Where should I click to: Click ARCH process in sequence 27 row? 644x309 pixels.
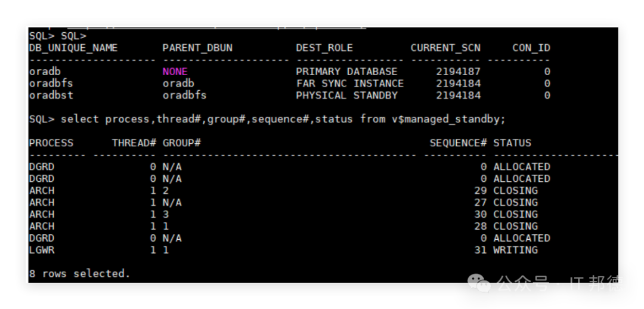click(x=42, y=203)
